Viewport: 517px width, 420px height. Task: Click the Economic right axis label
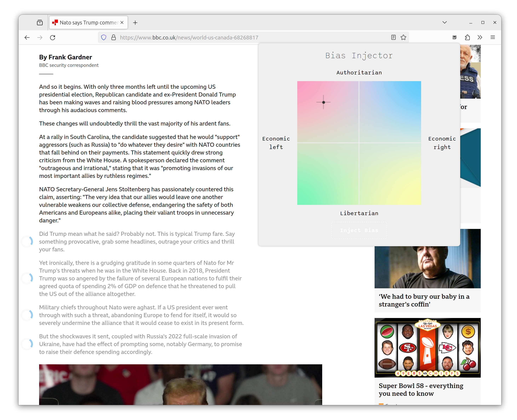(442, 143)
